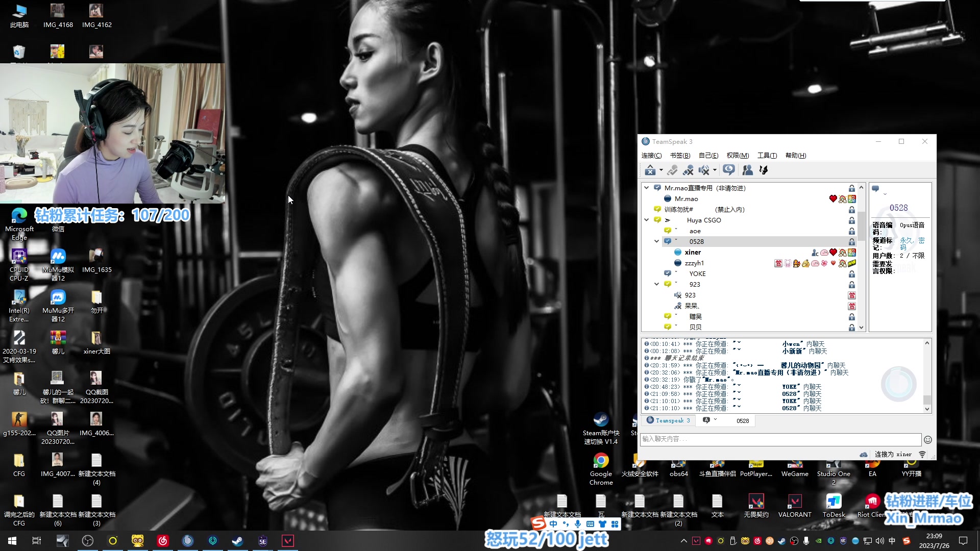
Task: Click the down arrow of the channel tree scrollbar
Action: (862, 328)
